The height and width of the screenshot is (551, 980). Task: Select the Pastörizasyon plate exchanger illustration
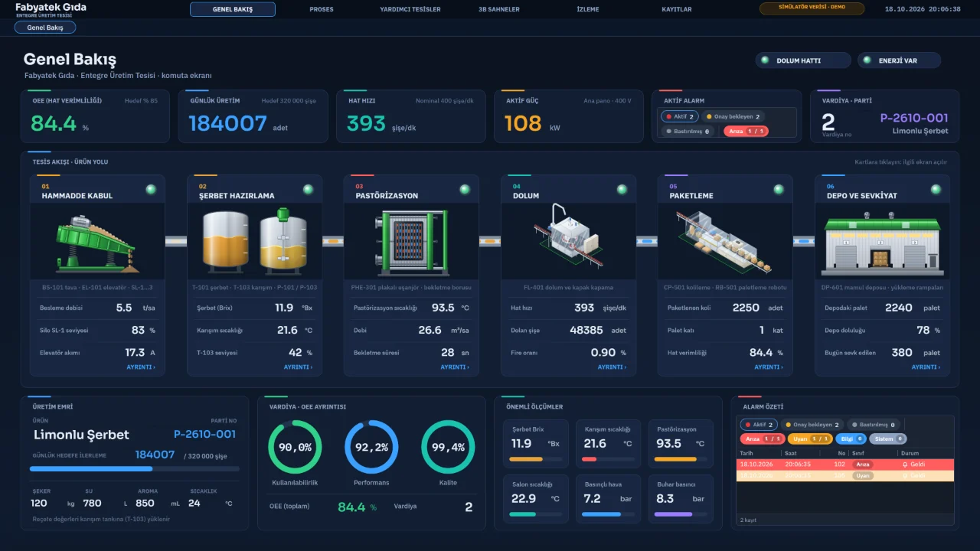[x=411, y=242]
